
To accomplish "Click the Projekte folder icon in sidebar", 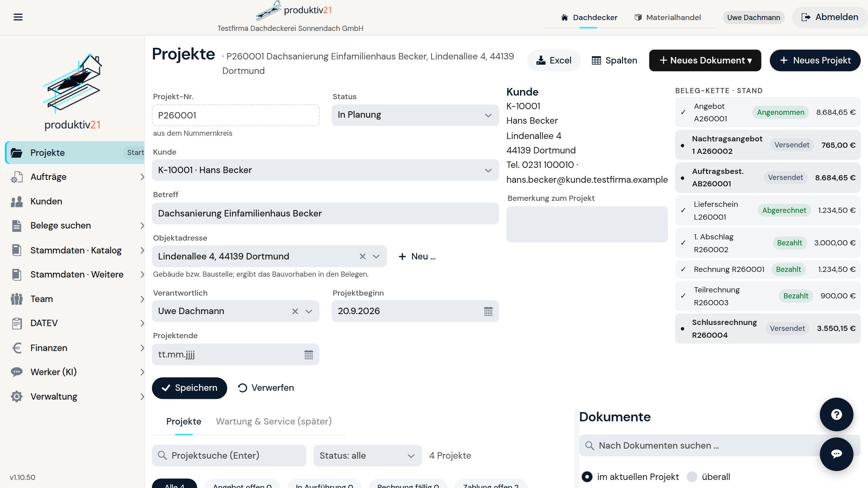I will [16, 153].
